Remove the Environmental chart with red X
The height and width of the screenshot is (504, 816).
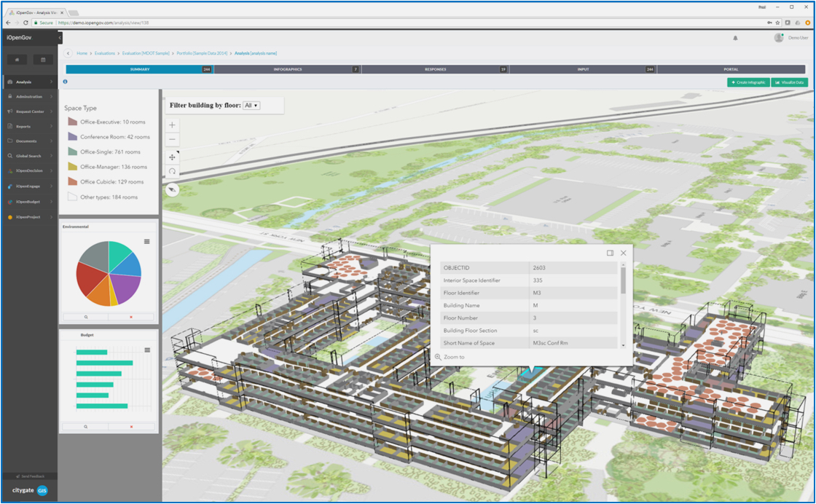point(131,317)
